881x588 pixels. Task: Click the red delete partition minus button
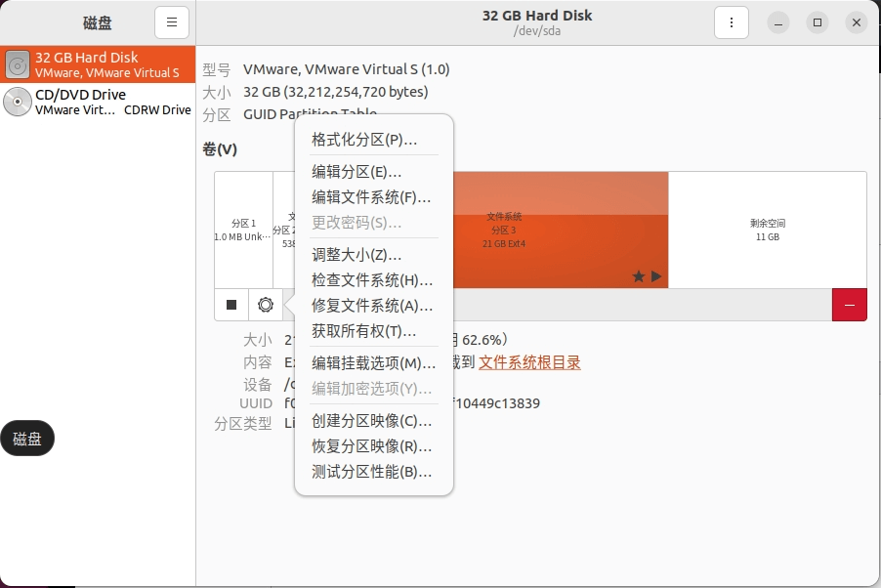point(849,305)
